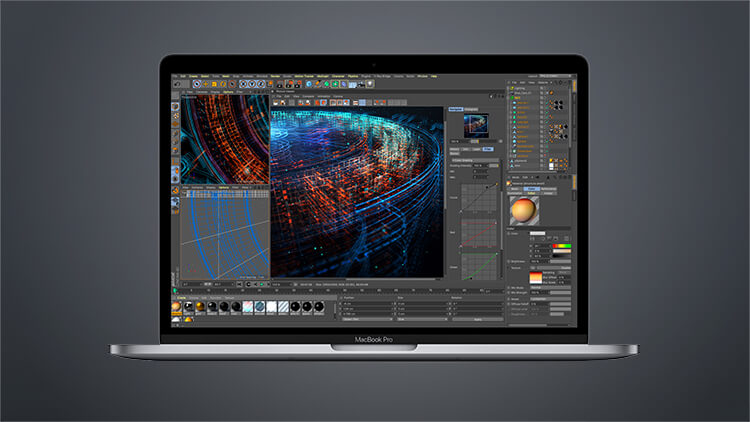The height and width of the screenshot is (422, 750).
Task: Click the red-green color gradient bar
Action: [562, 246]
